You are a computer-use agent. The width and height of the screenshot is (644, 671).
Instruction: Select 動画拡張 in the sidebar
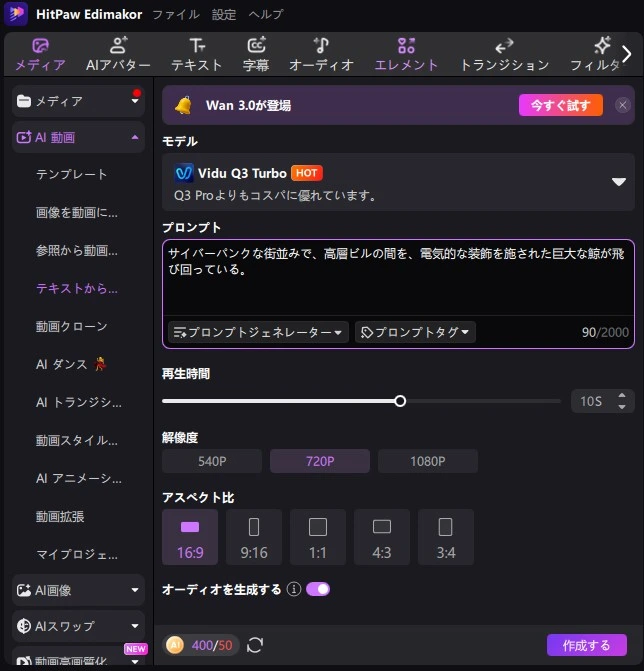pyautogui.click(x=60, y=517)
